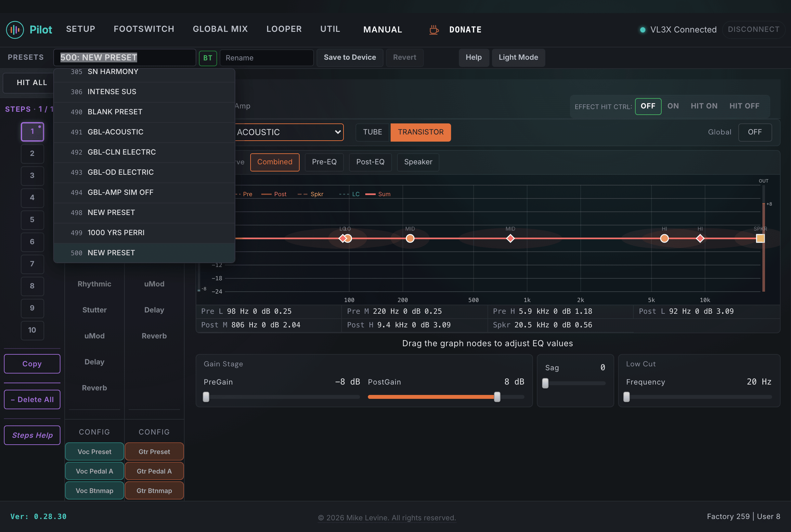Screen dimensions: 791x532
Task: Open the FOOTSWITCH page
Action: pyautogui.click(x=144, y=29)
